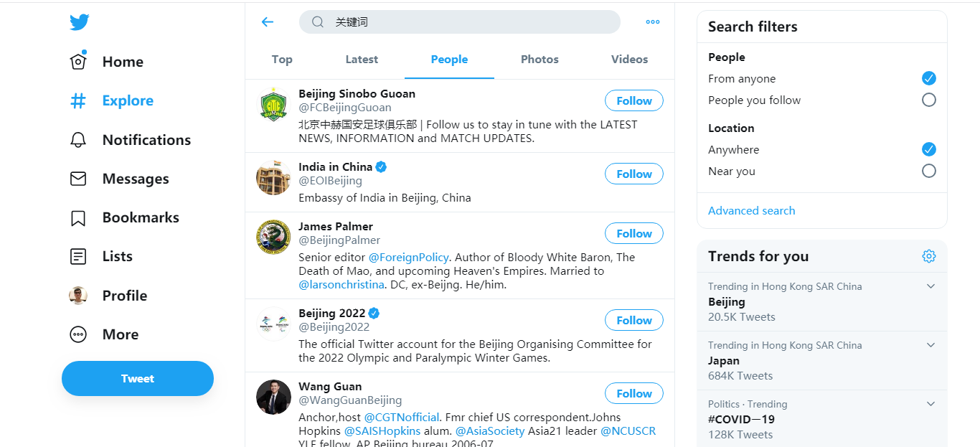
Task: Switch to the Photos tab
Action: 540,60
